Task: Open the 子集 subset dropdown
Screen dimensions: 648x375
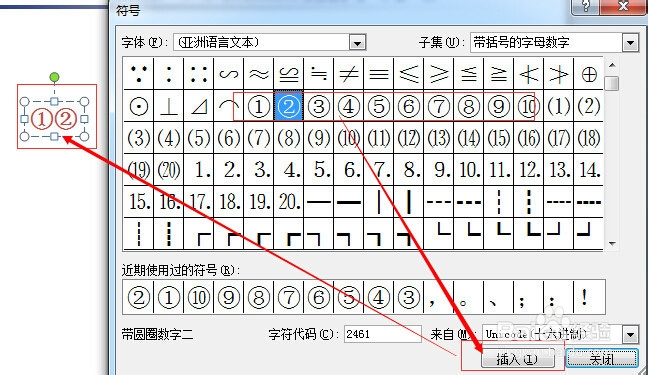Action: [631, 43]
